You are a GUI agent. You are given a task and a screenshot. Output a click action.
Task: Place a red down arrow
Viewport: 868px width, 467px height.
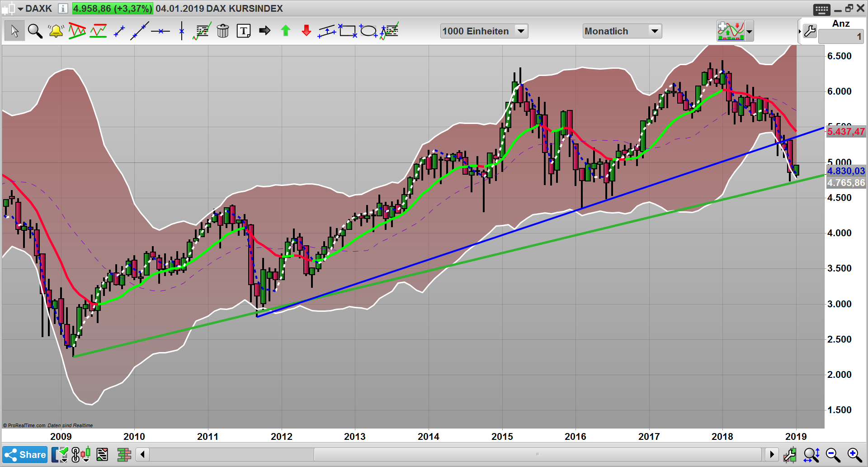[x=306, y=31]
